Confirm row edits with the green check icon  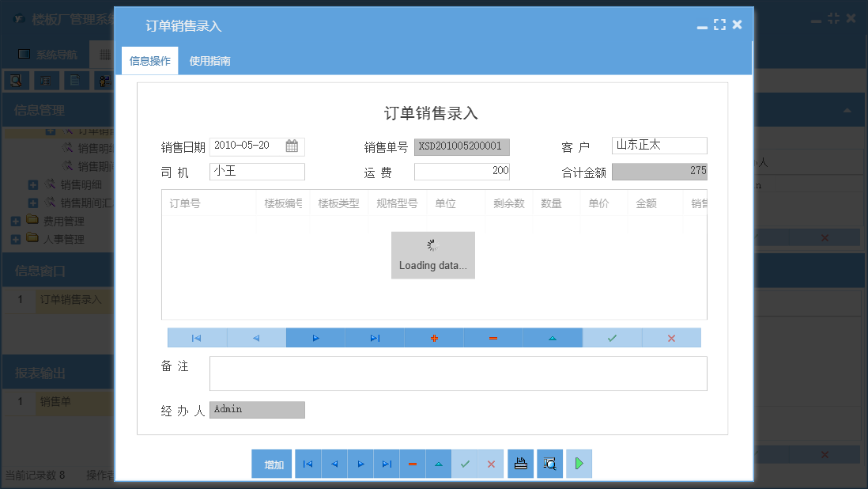[x=612, y=337]
